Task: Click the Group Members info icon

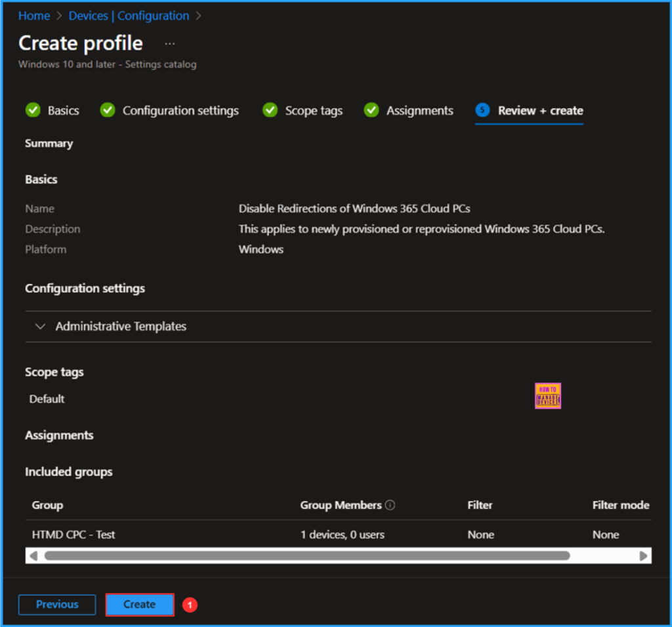Action: click(x=390, y=505)
